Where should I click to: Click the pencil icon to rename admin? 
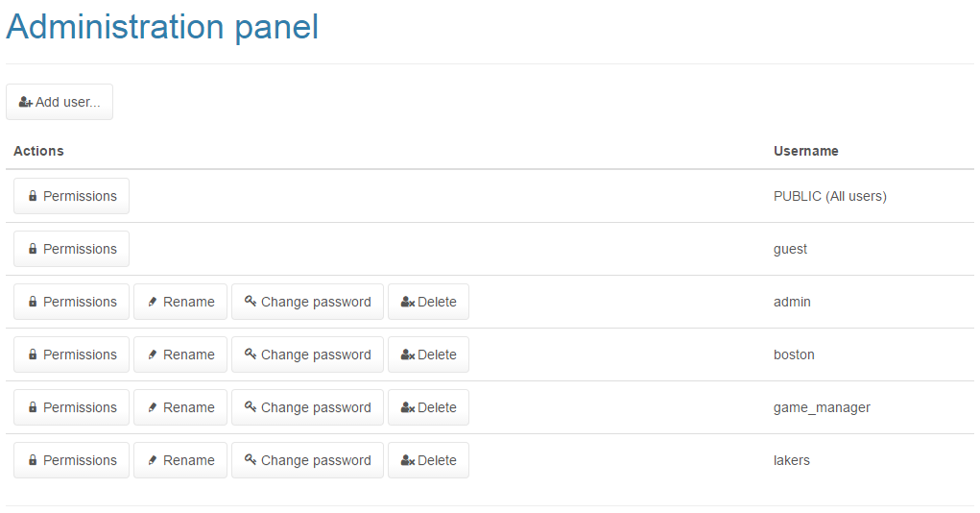click(x=153, y=302)
